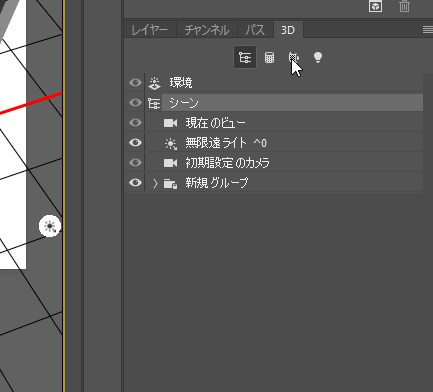Screen dimensions: 433x392
Task: Click camera icon beside 現在のビュー
Action: [170, 123]
